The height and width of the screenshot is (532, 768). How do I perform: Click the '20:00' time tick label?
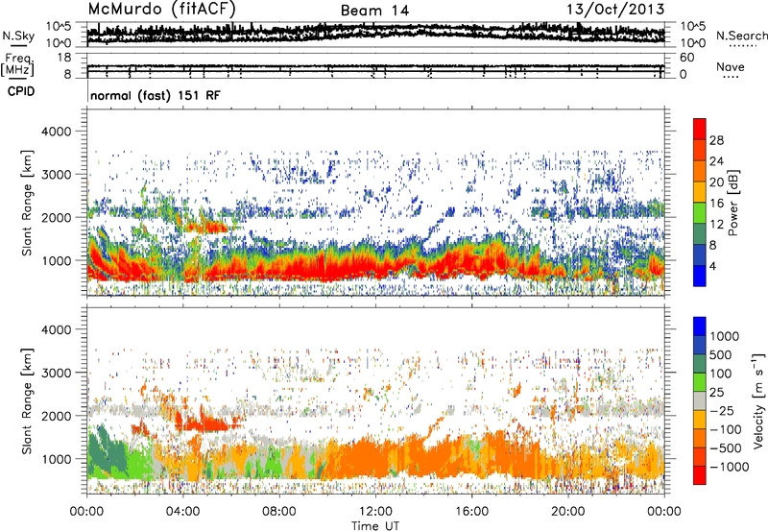pos(567,512)
